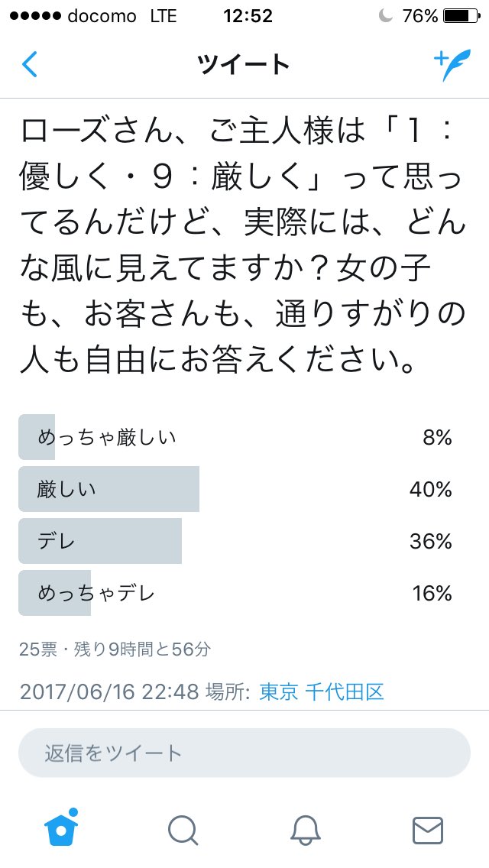Open the Search magnifier tab

click(183, 831)
